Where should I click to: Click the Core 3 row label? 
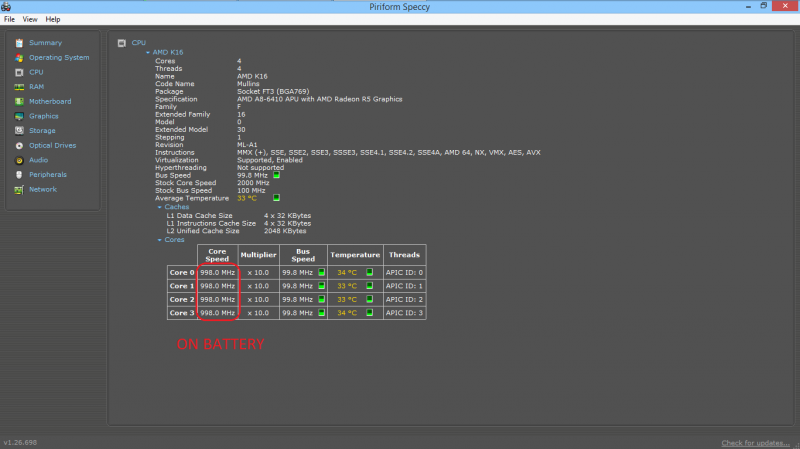(x=182, y=313)
